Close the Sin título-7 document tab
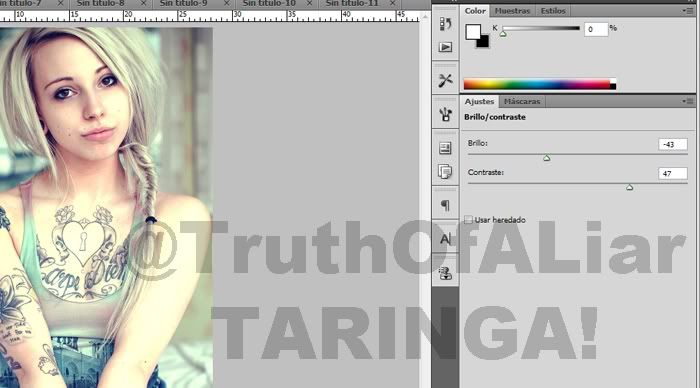Viewport: 700px width, 388px height. point(60,4)
